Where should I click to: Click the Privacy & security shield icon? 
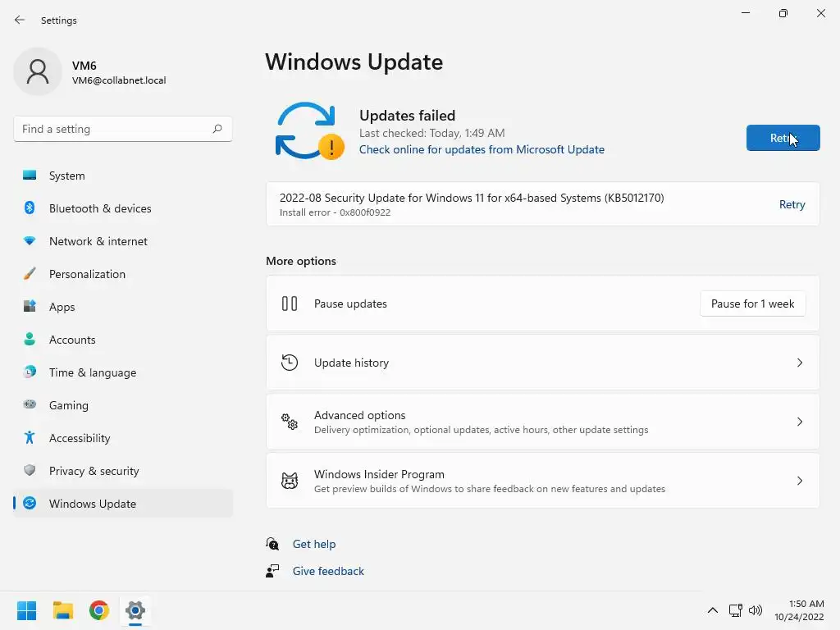[30, 471]
